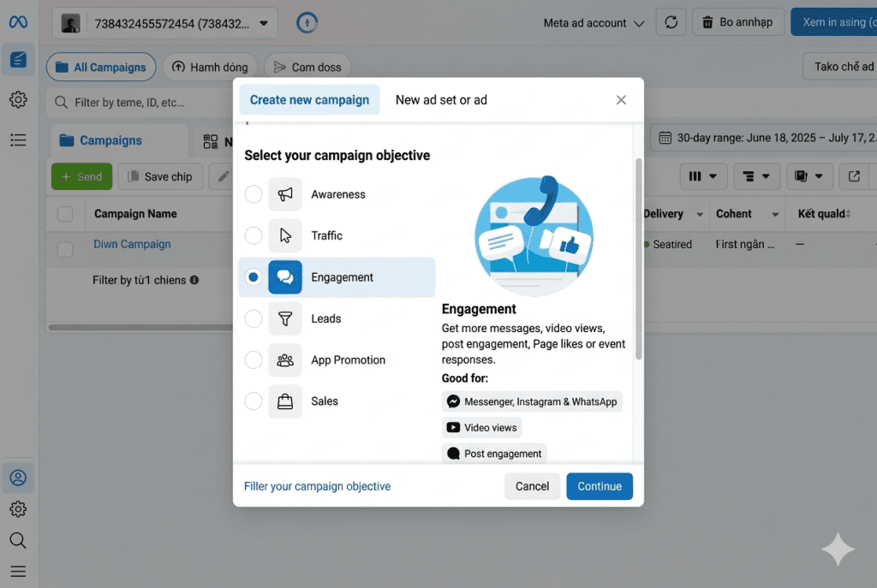
Task: Click the magnifier search icon in sidebar
Action: pos(18,540)
